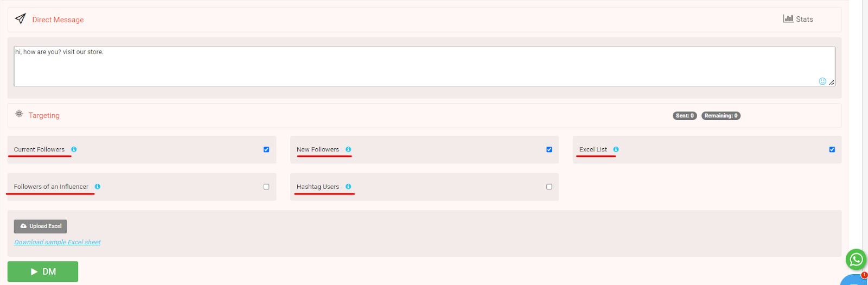Screen dimensions: 868x285
Task: Show info for Current Followers
Action: tap(74, 149)
